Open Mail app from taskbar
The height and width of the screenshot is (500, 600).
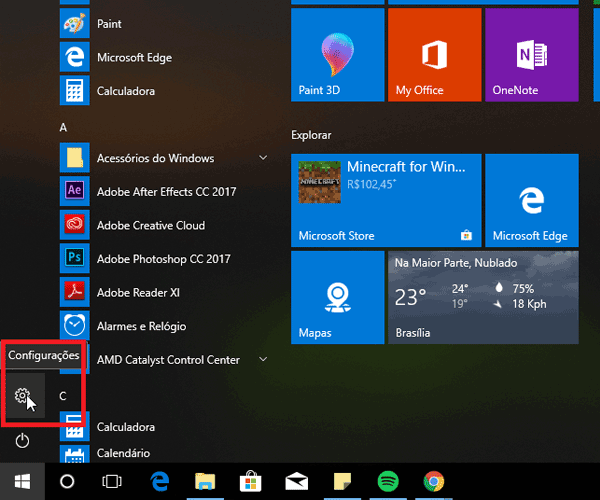pyautogui.click(x=297, y=481)
